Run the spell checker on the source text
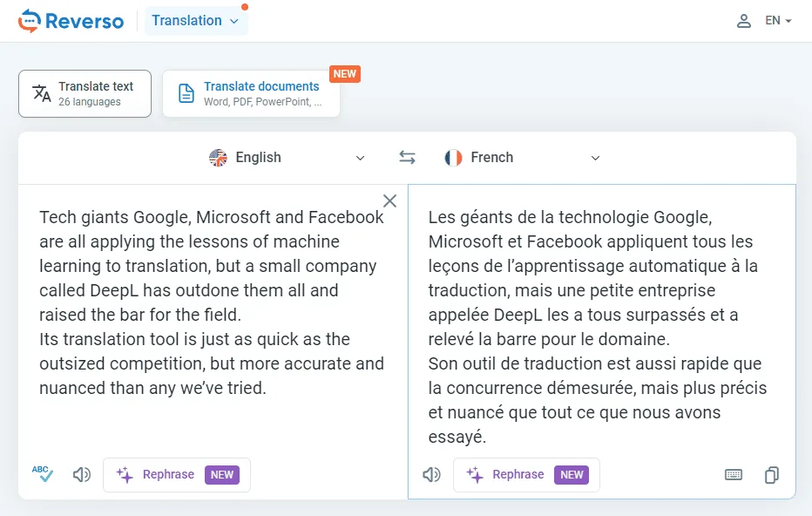Screen dimensions: 812x516 (42, 474)
